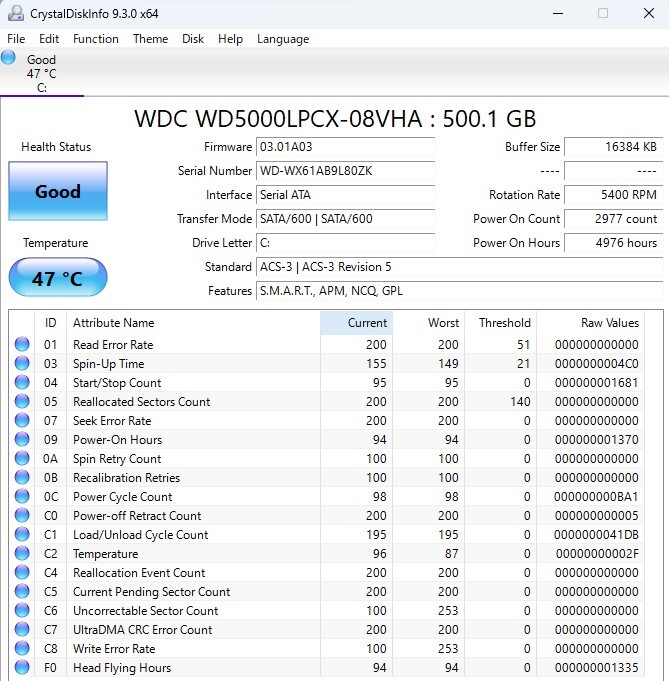Click the Good health status button
669x681 pixels.
57,191
